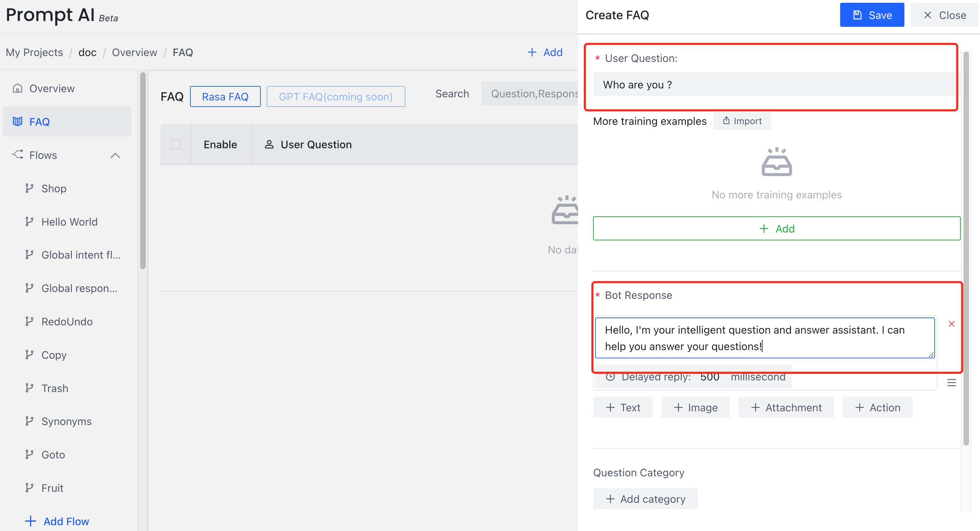Collapse the Flows section chevron
This screenshot has height=531, width=980.
pos(115,155)
